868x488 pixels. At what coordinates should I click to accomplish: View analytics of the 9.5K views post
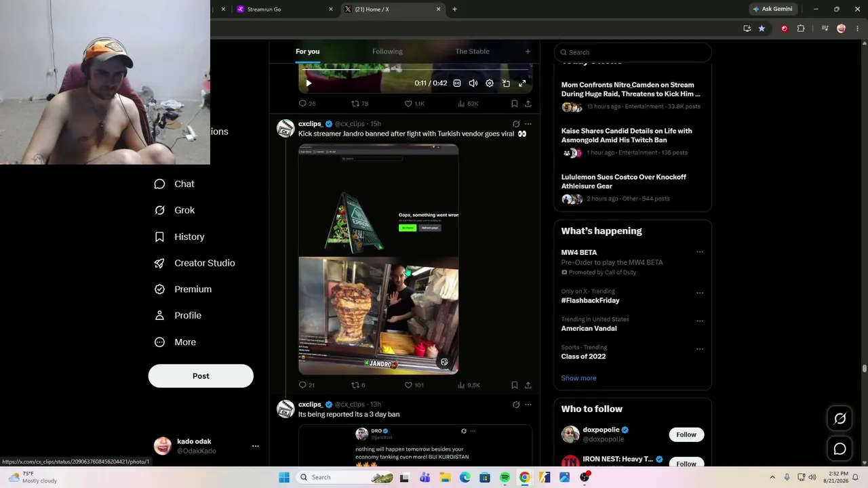pos(469,385)
